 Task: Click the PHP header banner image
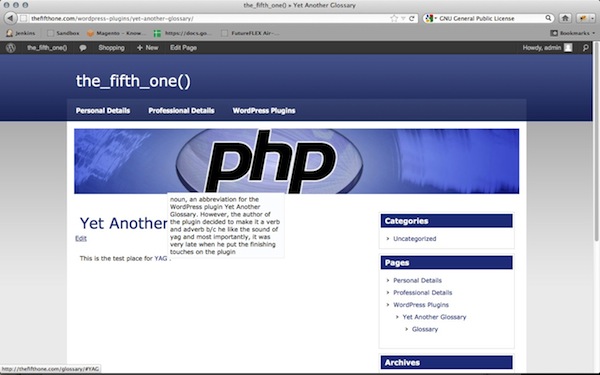click(x=297, y=161)
